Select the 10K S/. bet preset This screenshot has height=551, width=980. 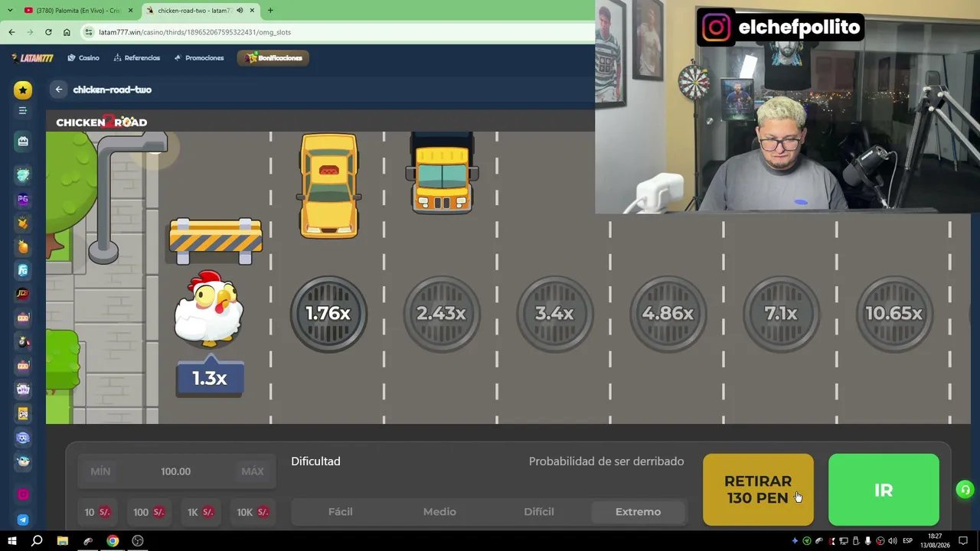coord(253,512)
